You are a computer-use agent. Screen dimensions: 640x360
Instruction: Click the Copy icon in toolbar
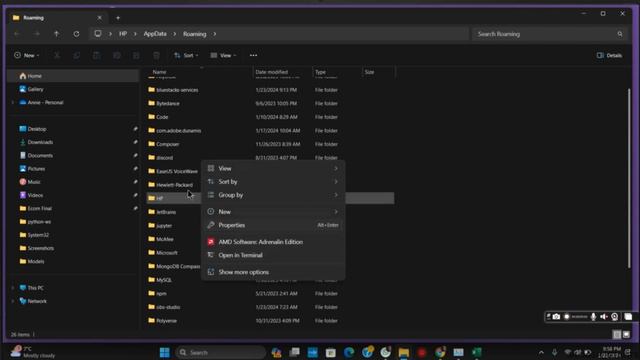tap(76, 55)
